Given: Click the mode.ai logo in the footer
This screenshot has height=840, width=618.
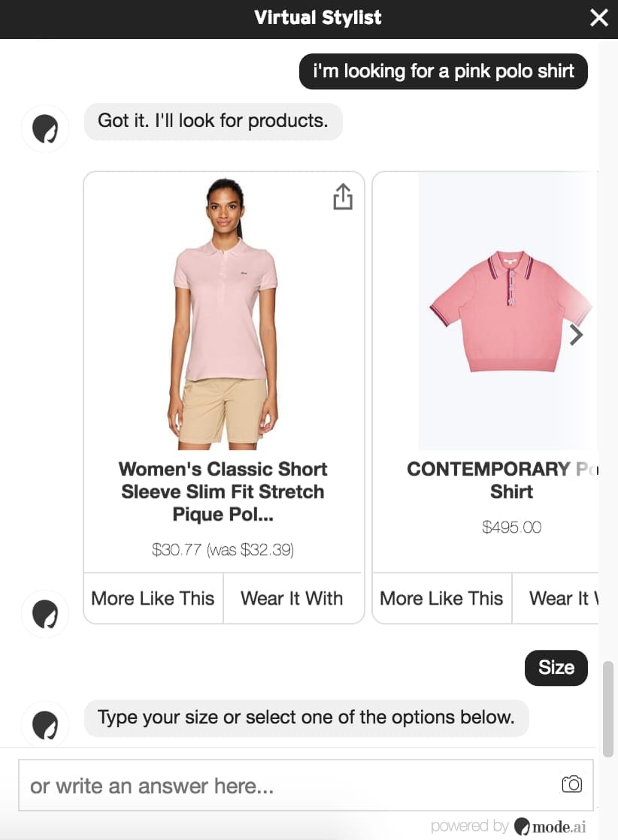Looking at the screenshot, I should (x=550, y=826).
